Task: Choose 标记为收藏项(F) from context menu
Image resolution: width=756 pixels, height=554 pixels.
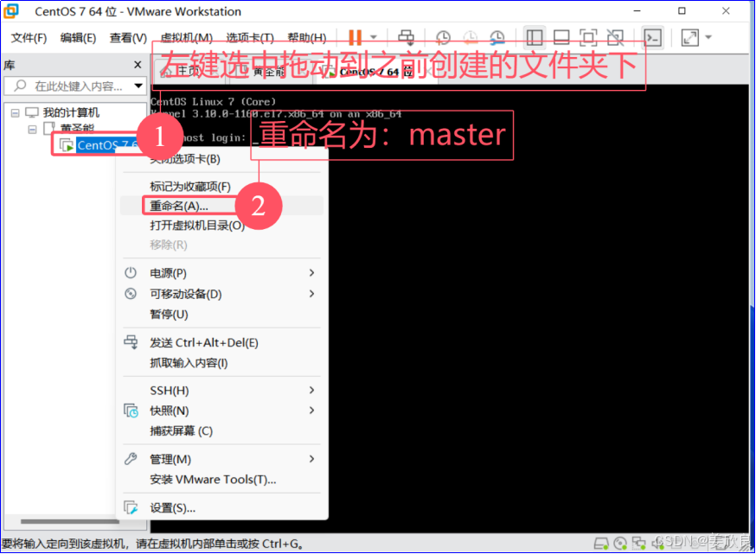Action: coord(190,187)
